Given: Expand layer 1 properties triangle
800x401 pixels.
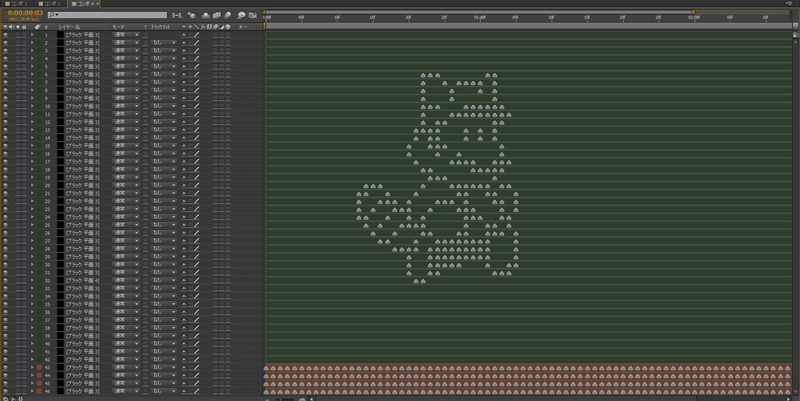Looking at the screenshot, I should tap(32, 35).
